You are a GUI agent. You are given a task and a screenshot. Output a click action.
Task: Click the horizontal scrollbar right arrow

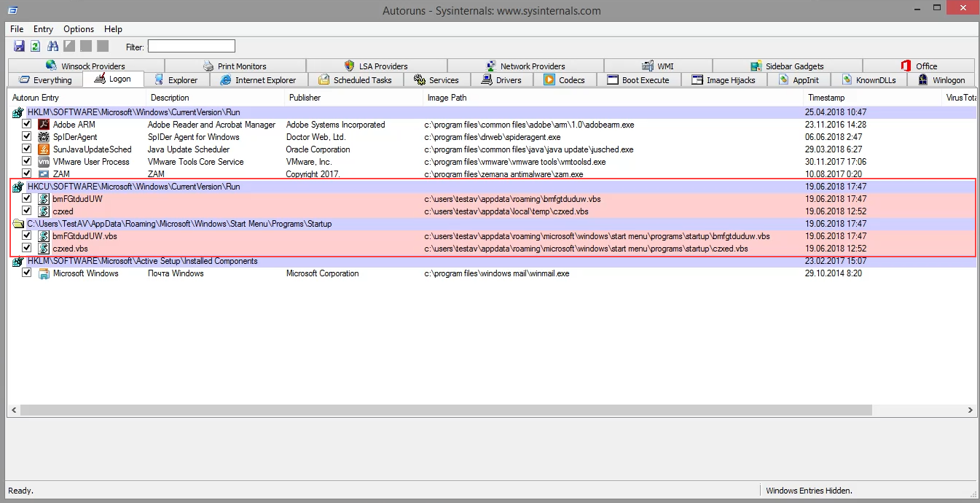970,410
